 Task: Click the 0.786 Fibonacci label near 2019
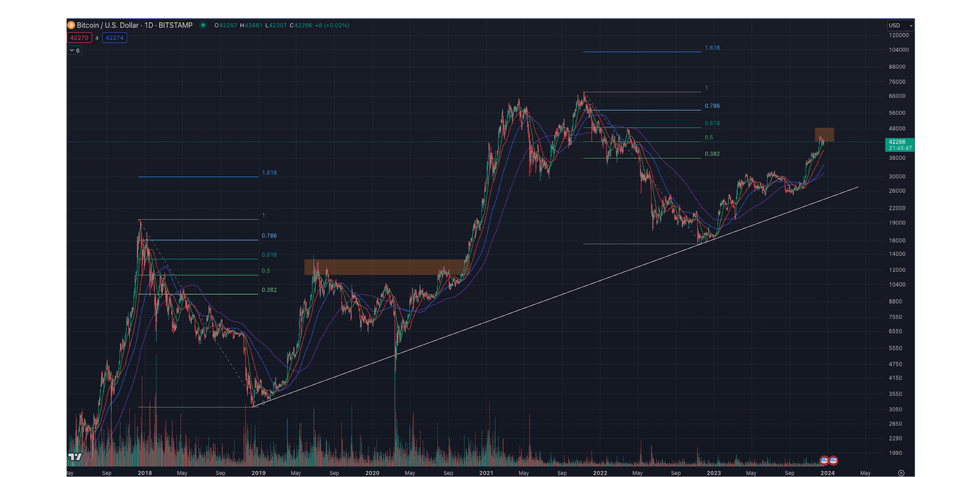coord(269,236)
